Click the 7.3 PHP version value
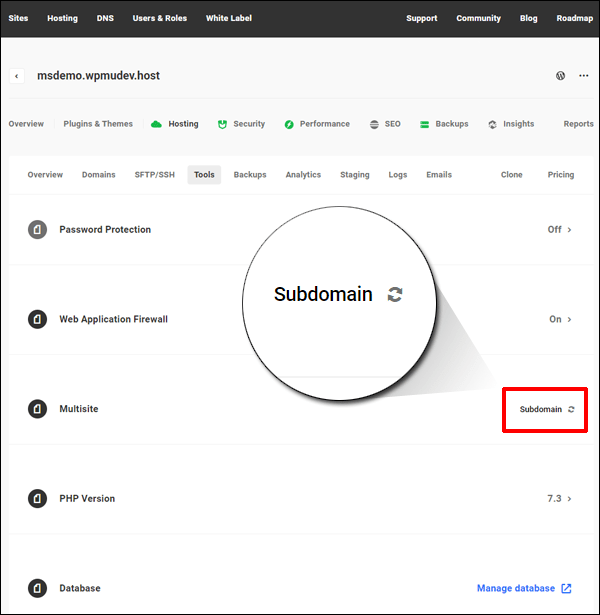The width and height of the screenshot is (600, 615). coord(554,499)
